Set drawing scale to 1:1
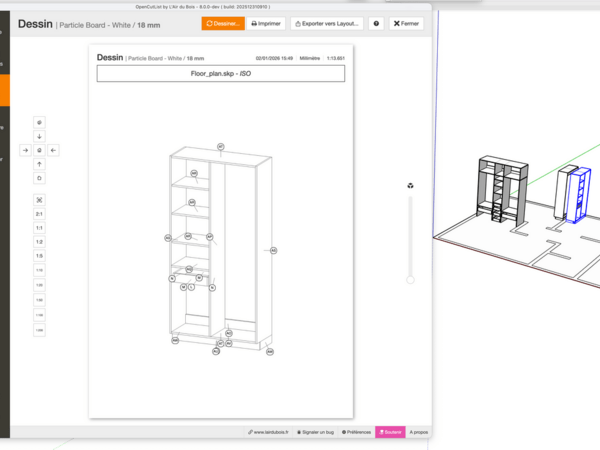The image size is (600, 450). pos(39,228)
